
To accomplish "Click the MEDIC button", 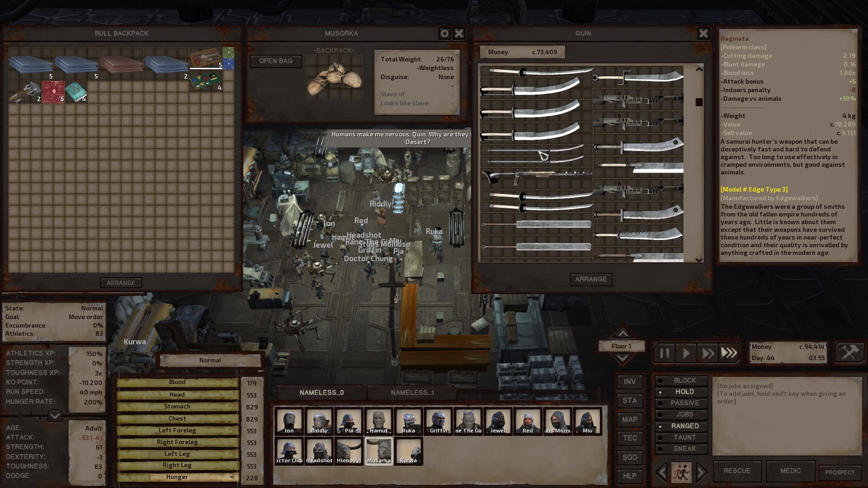I will pyautogui.click(x=790, y=471).
